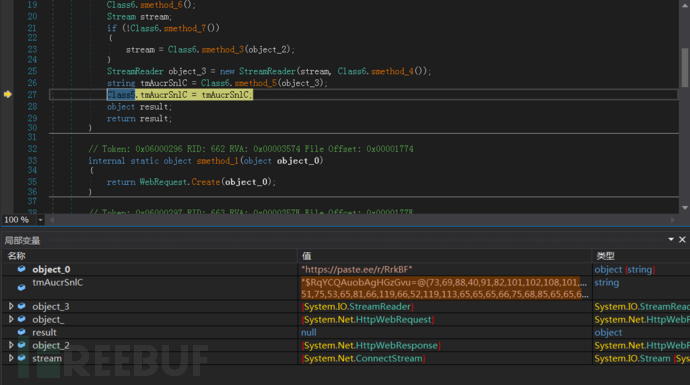Click the variable icon beside object_0
This screenshot has height=385, width=690.
pos(21,269)
